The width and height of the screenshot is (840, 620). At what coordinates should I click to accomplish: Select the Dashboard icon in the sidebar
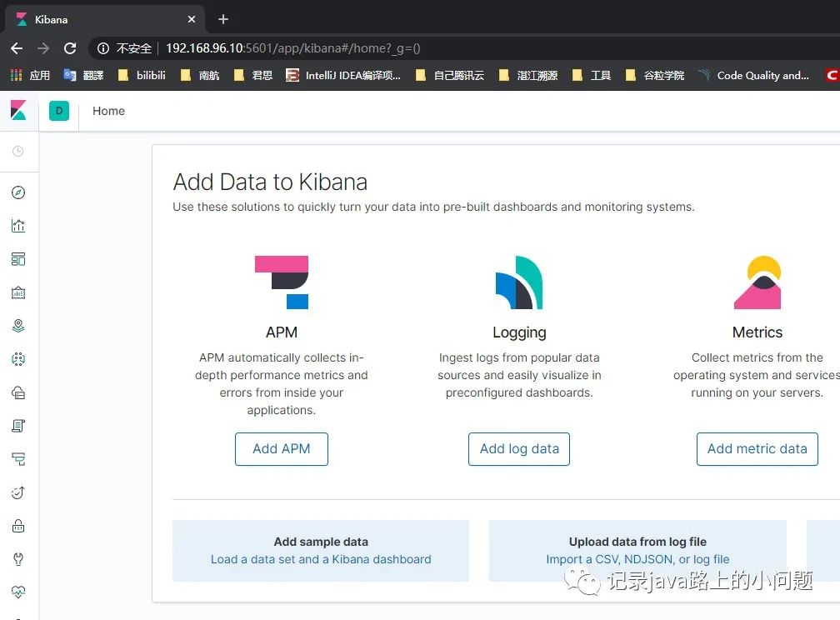point(18,258)
